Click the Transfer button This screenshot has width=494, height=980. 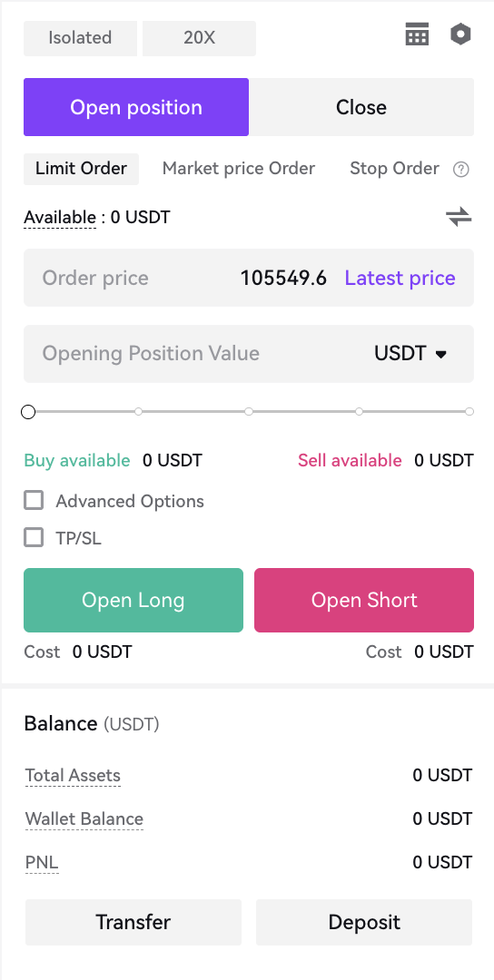click(x=133, y=922)
